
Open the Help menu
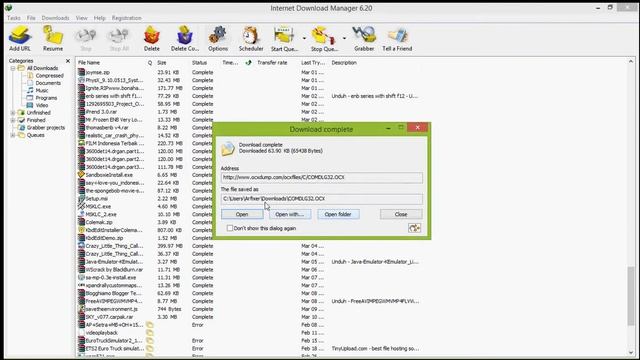[99, 18]
